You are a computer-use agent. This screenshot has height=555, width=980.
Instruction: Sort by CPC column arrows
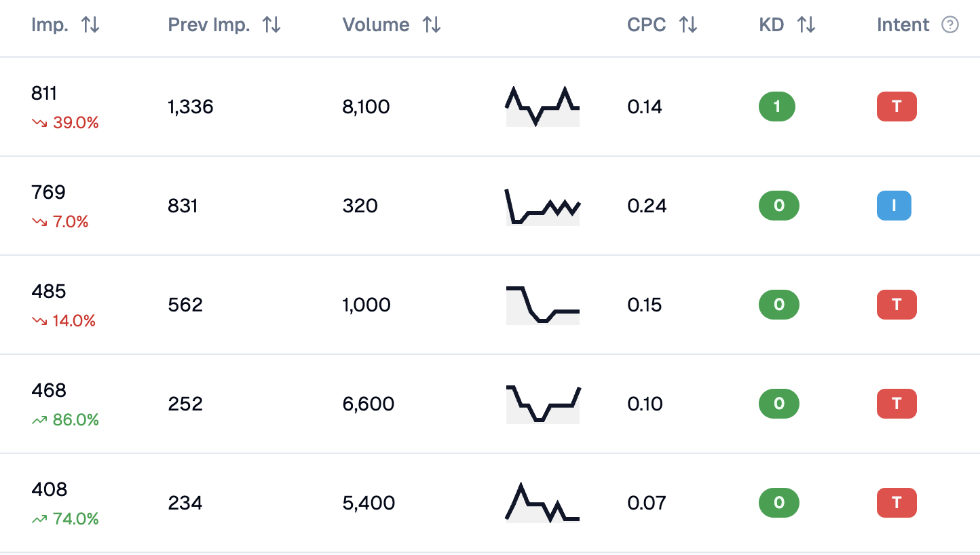pyautogui.click(x=688, y=25)
